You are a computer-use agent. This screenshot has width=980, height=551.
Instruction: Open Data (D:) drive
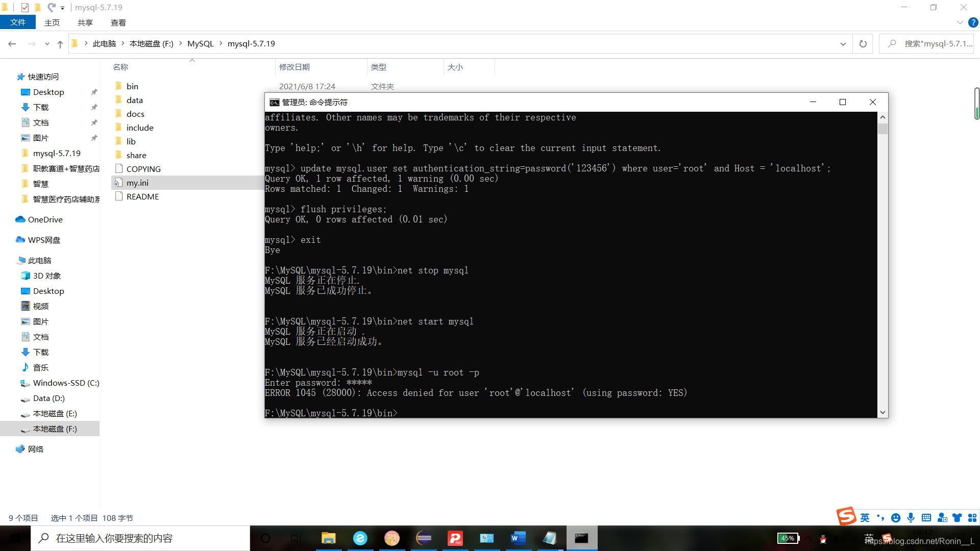coord(48,398)
